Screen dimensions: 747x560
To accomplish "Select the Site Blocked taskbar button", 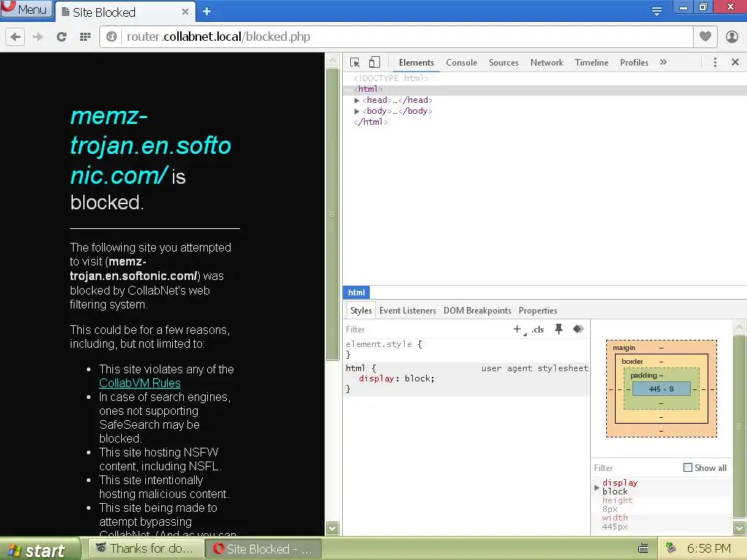I will tap(263, 548).
